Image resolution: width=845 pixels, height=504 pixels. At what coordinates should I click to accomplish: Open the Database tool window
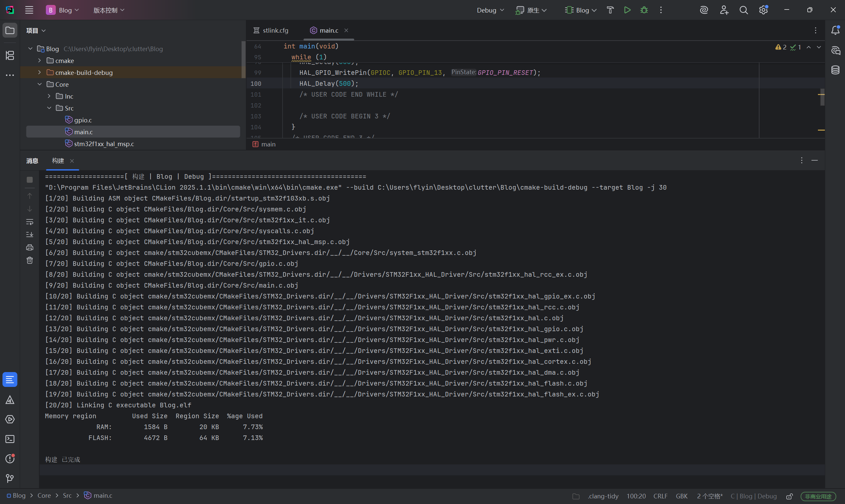pos(835,70)
